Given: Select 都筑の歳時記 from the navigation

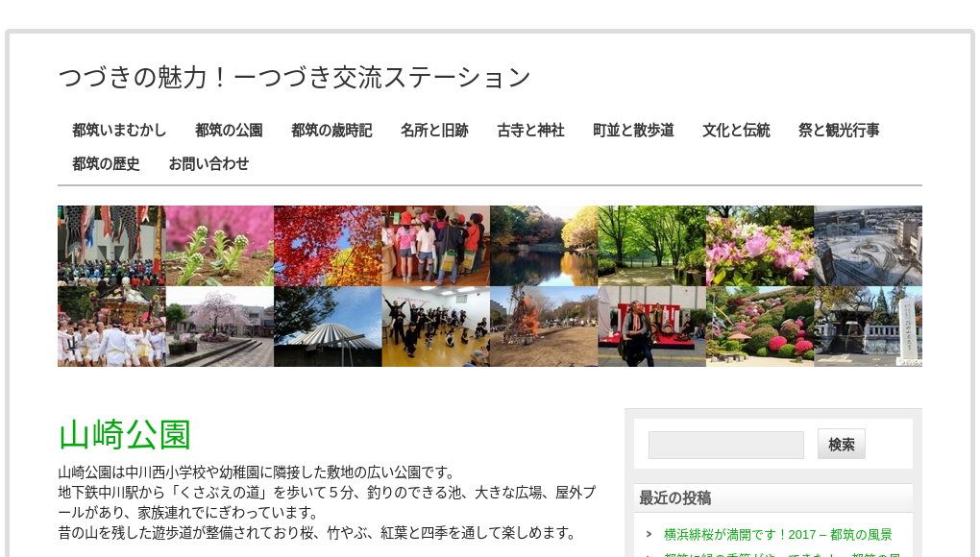Looking at the screenshot, I should coord(331,131).
